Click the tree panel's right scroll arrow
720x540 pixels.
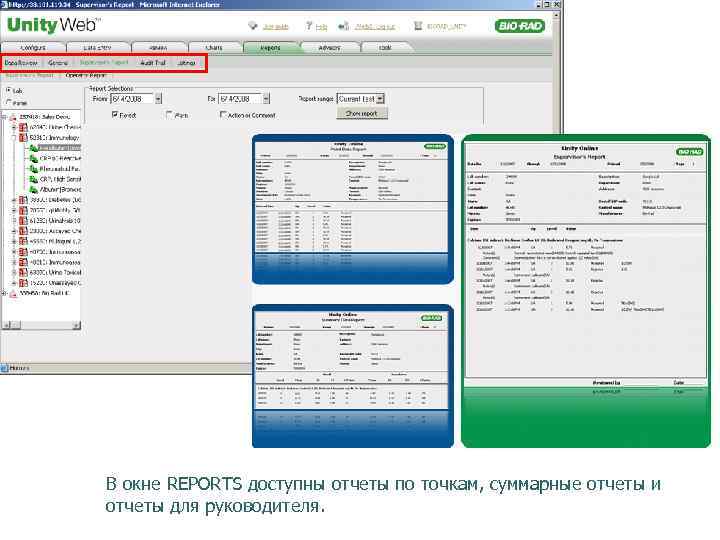coord(76,325)
